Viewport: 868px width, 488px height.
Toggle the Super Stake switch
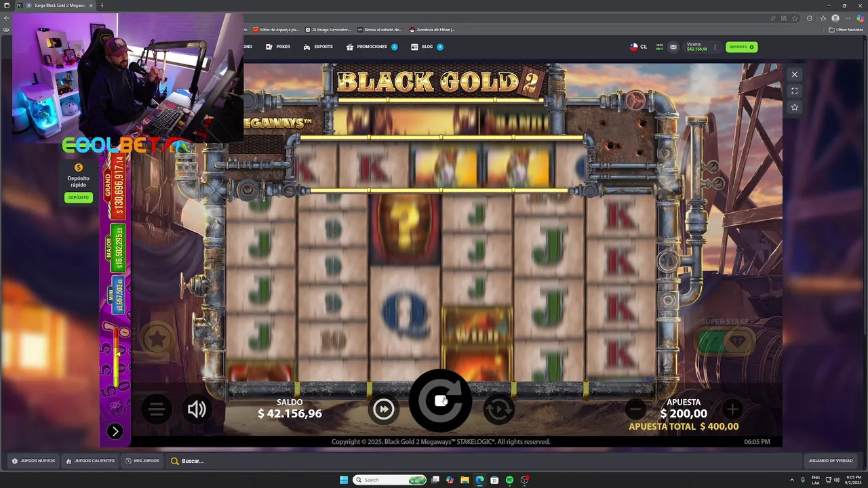point(726,342)
